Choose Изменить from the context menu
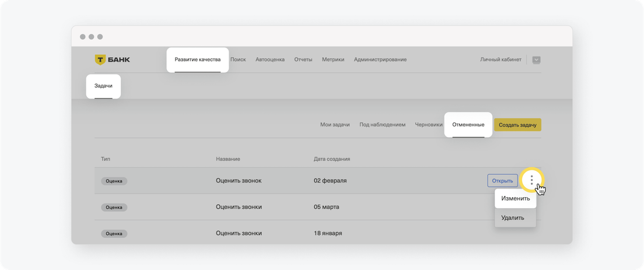This screenshot has width=644, height=270. 516,199
